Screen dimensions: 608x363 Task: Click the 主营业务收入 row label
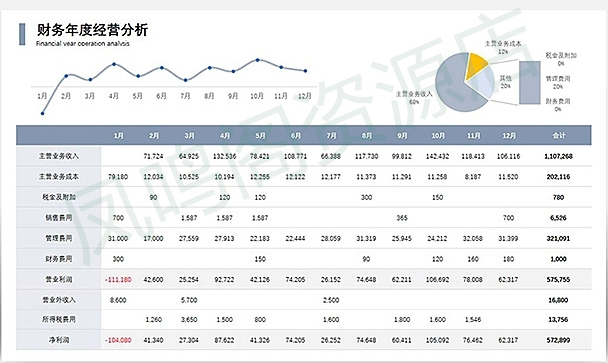pos(59,156)
